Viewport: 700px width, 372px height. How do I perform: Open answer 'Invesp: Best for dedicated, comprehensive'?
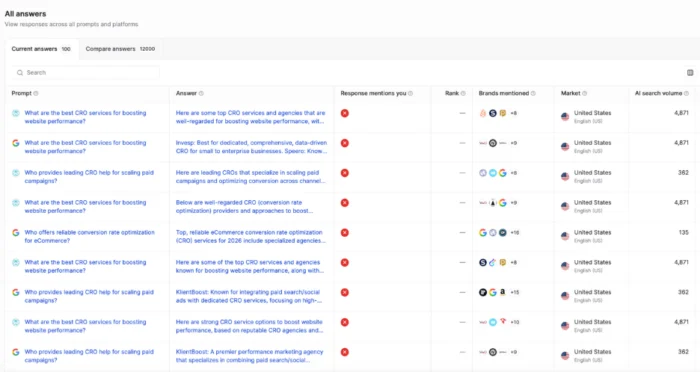click(x=251, y=147)
